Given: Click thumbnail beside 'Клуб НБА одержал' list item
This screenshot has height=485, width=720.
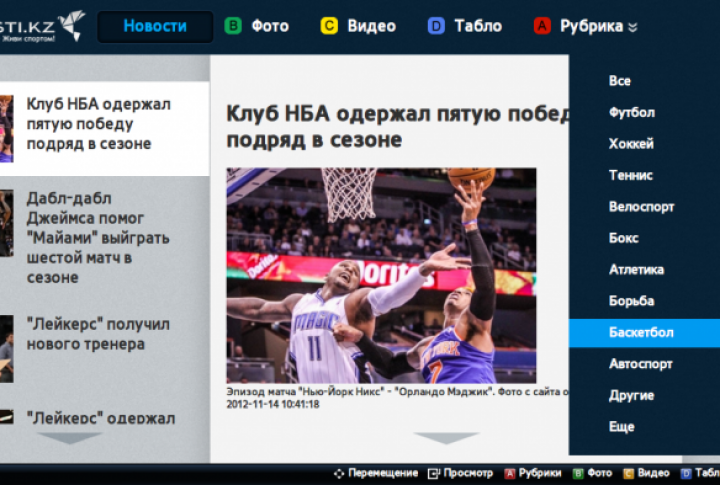Looking at the screenshot, I should tap(6, 129).
